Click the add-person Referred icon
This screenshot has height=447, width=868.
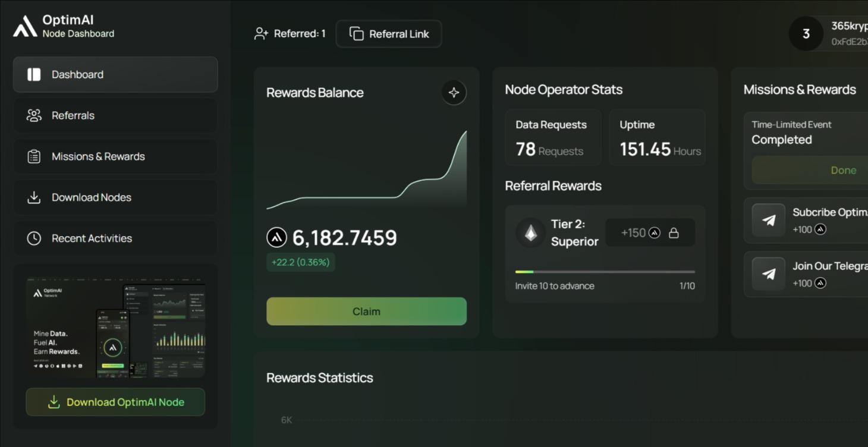[261, 34]
